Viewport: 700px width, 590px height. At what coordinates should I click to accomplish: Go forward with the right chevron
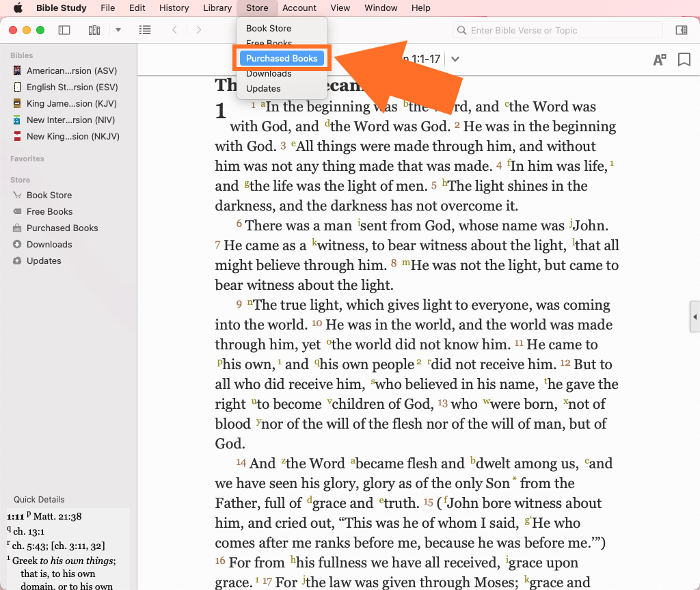click(x=199, y=30)
